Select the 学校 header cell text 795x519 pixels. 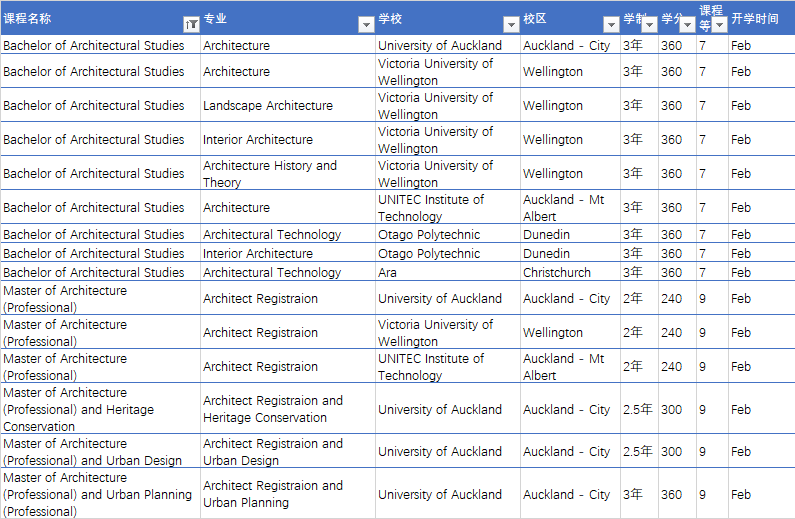(390, 19)
